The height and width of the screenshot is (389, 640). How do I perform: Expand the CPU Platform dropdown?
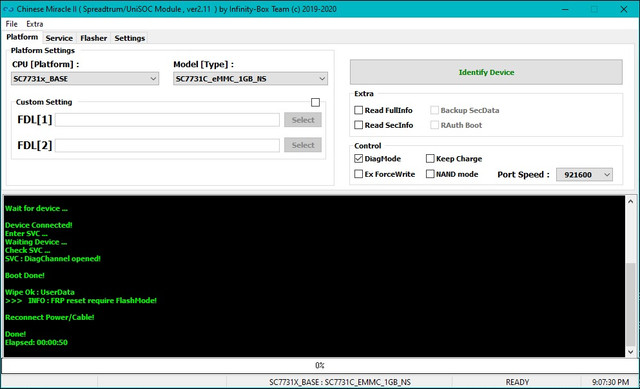(x=85, y=79)
